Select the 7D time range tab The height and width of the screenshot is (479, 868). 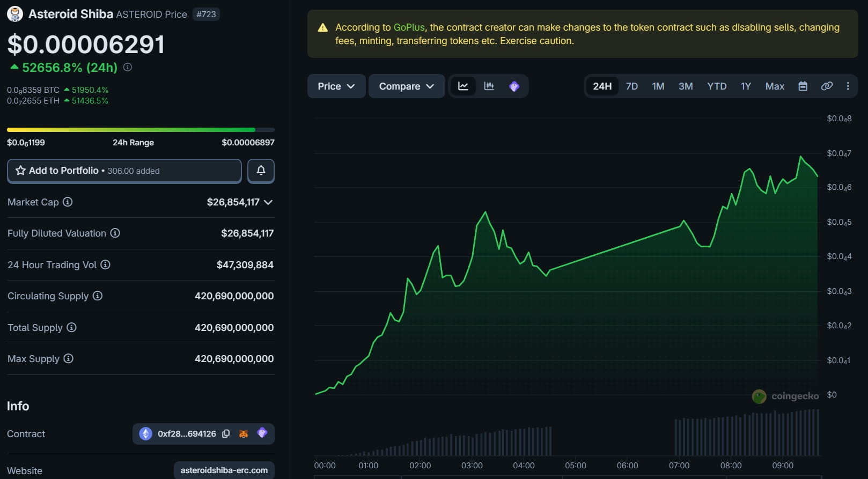click(x=631, y=86)
